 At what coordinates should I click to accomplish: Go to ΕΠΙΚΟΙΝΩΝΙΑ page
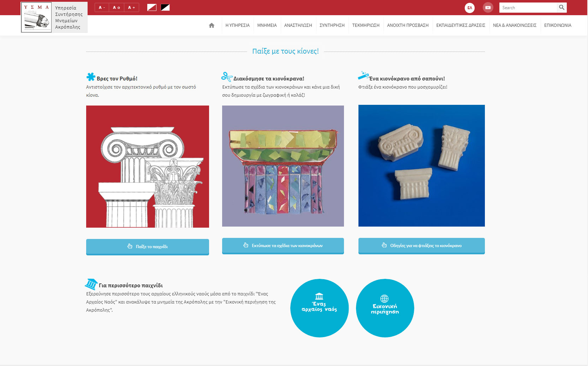(x=557, y=25)
